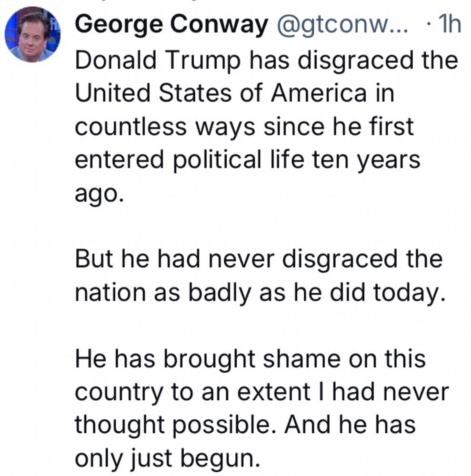
Task: Select the "United States of America in" line
Action: pos(235,93)
